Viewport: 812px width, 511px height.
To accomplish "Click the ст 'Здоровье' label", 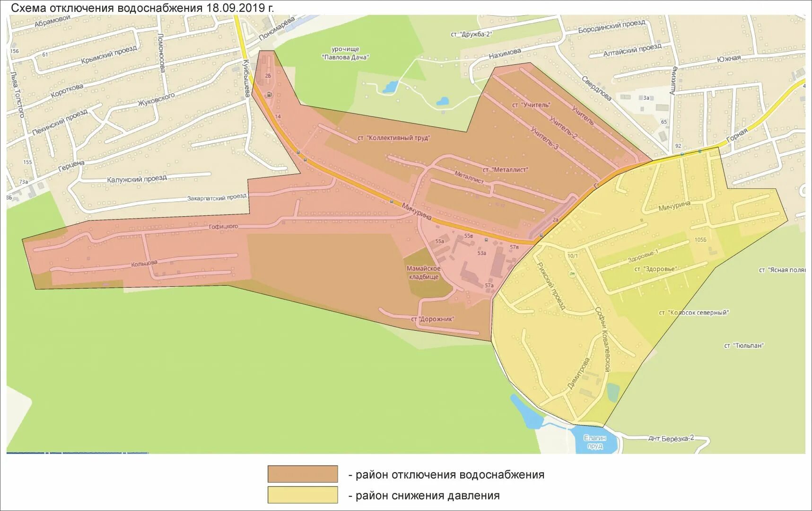I will [x=656, y=269].
